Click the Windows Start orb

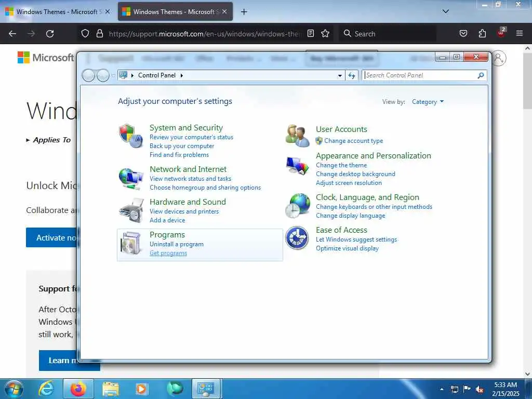[14, 389]
